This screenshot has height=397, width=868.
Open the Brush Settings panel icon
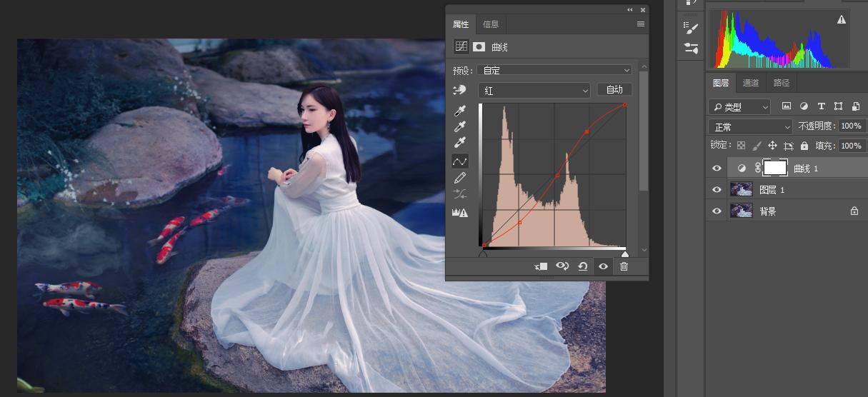coord(691,29)
